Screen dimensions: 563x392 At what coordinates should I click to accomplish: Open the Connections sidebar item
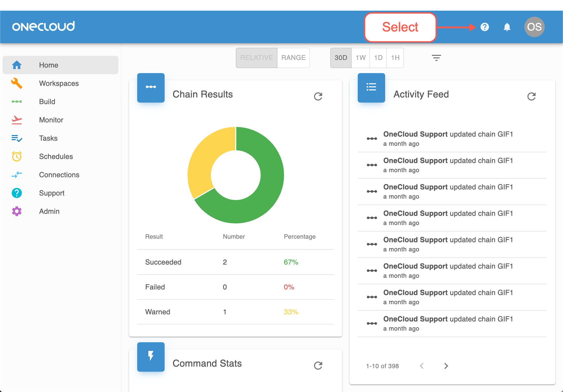pos(59,175)
